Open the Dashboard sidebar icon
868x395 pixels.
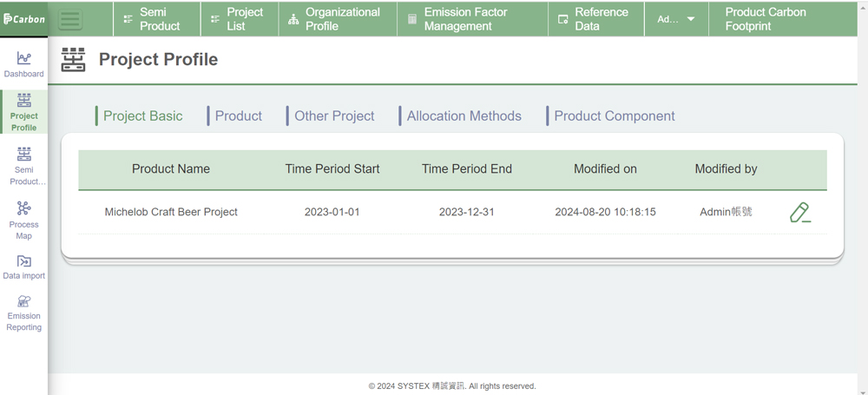(23, 64)
